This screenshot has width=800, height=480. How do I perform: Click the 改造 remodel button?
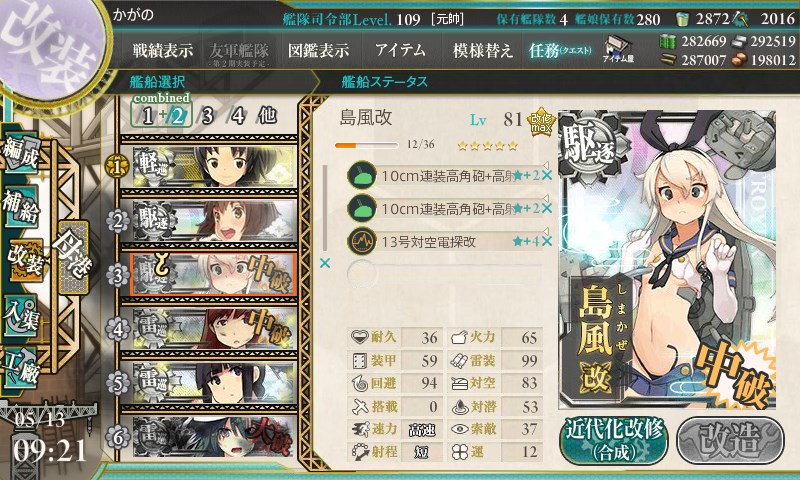731,440
